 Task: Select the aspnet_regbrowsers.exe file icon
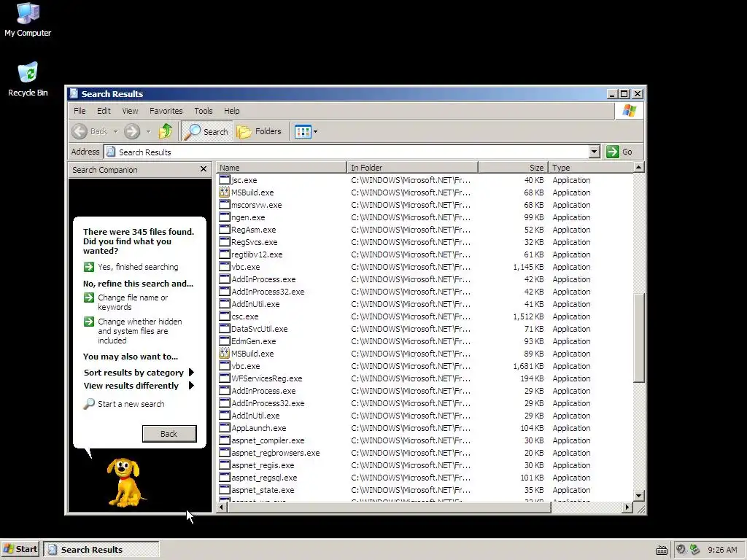click(x=225, y=452)
